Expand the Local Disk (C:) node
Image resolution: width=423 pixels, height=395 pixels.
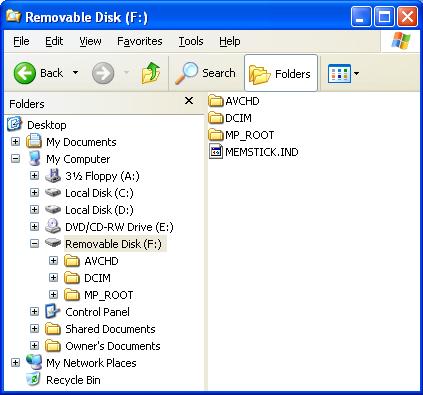point(34,192)
